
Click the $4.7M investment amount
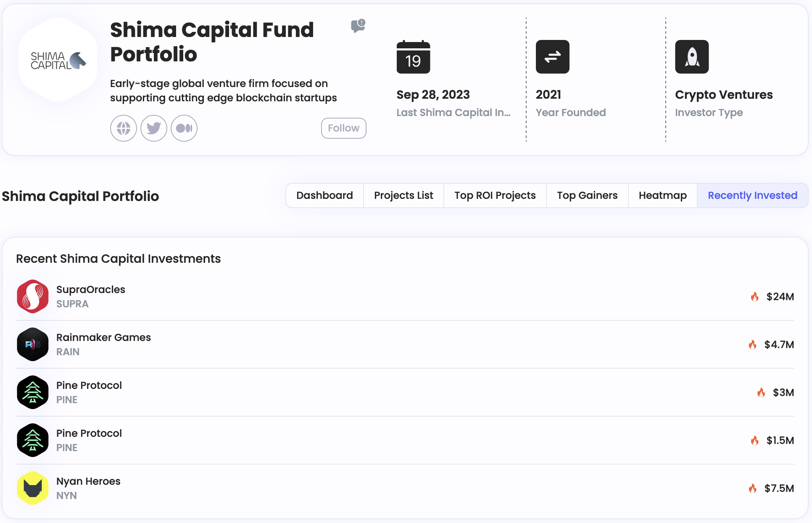point(779,345)
